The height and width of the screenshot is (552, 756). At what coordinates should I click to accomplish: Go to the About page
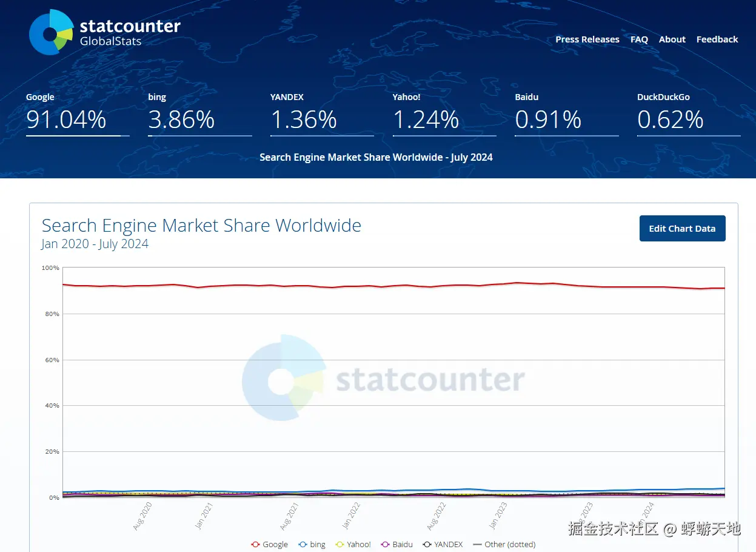[672, 39]
